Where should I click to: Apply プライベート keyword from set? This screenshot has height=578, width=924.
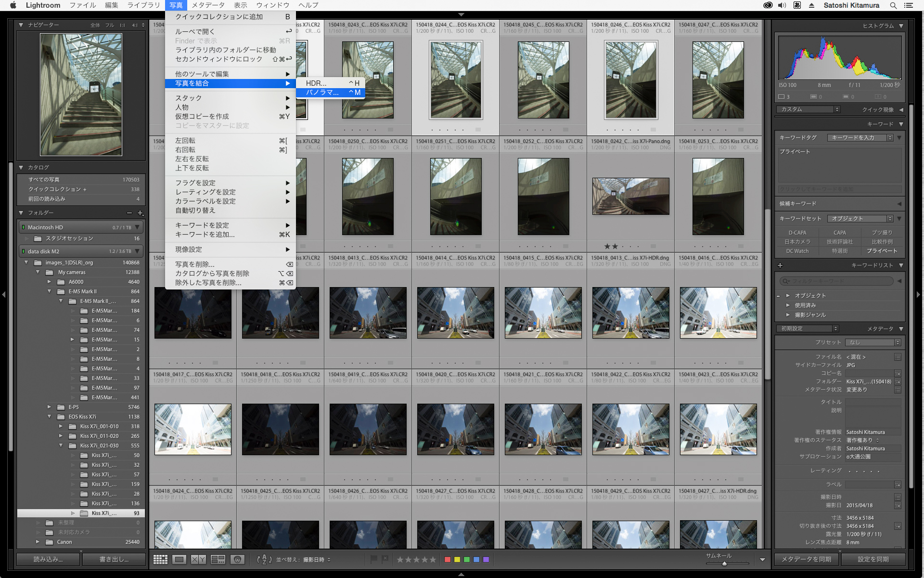pyautogui.click(x=882, y=251)
